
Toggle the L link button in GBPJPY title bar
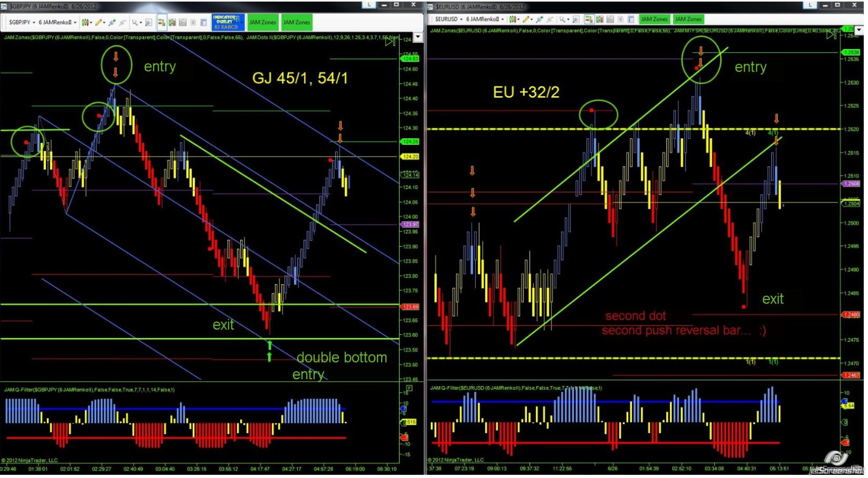369,4
